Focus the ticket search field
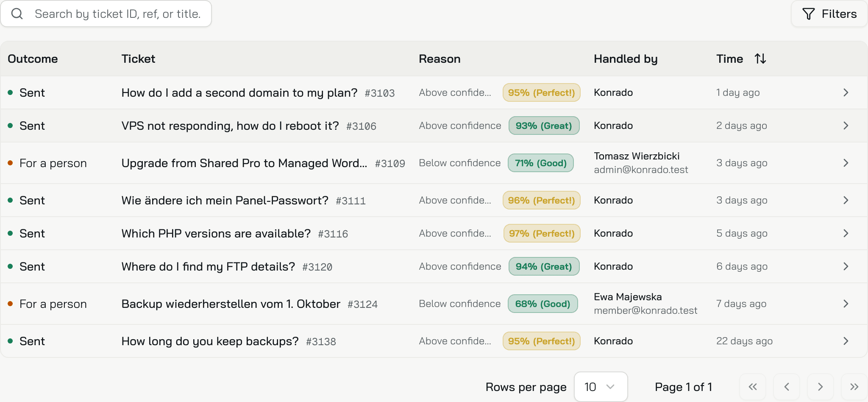 (106, 14)
